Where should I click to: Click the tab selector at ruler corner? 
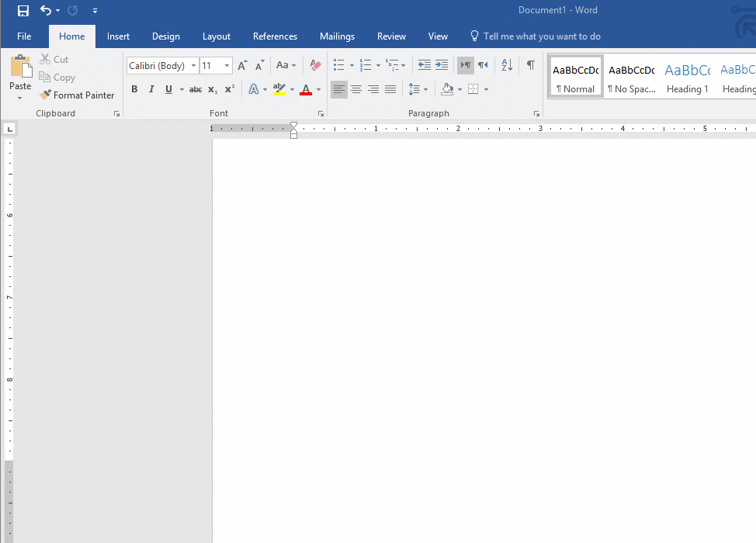[x=9, y=129]
